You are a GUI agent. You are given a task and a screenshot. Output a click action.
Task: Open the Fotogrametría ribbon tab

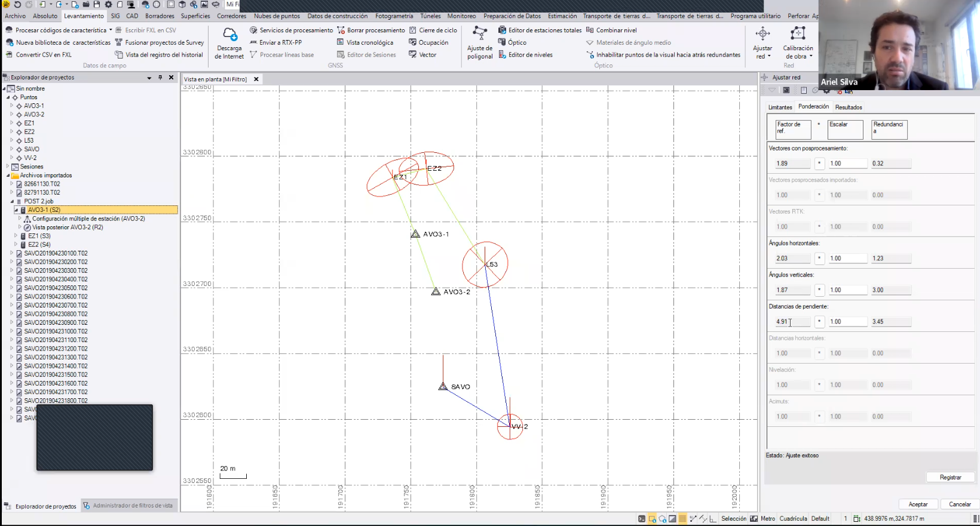394,16
